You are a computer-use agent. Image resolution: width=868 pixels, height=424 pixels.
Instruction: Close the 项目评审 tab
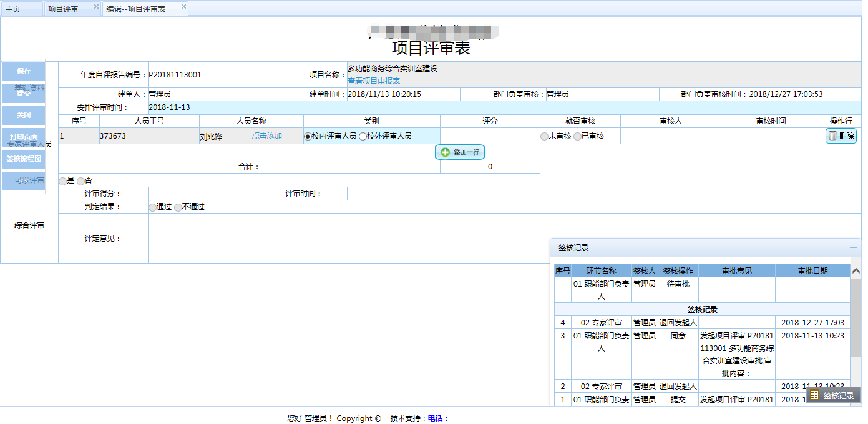click(96, 7)
